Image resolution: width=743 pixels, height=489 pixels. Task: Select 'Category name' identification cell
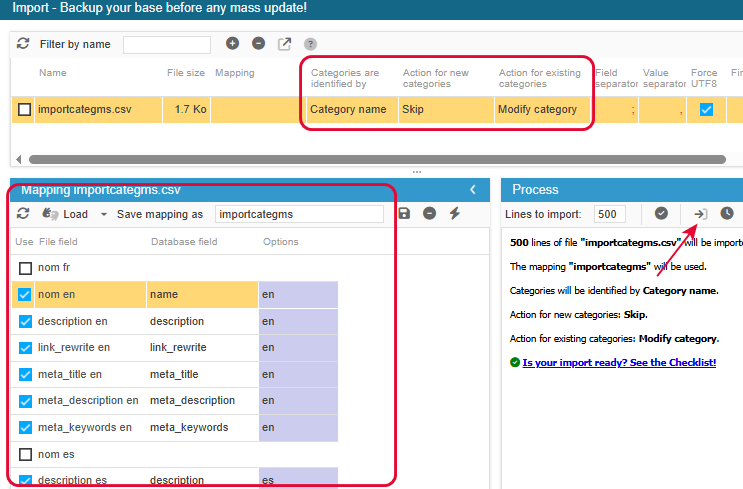point(352,109)
